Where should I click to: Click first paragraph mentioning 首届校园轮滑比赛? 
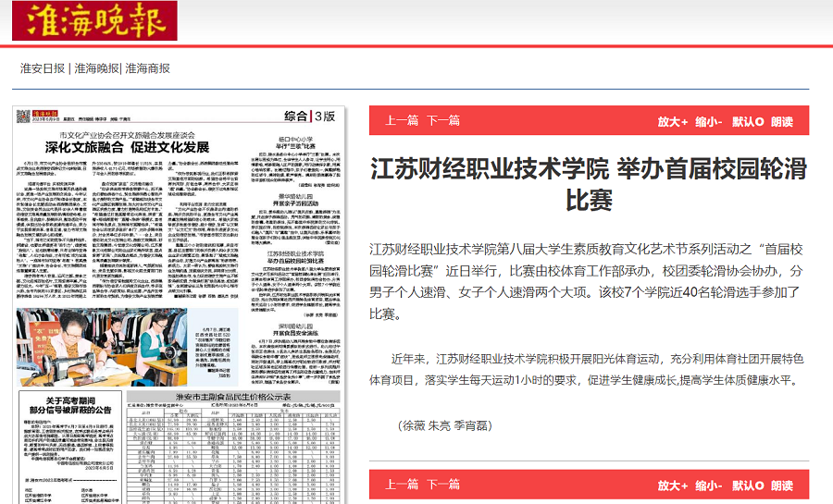586,282
